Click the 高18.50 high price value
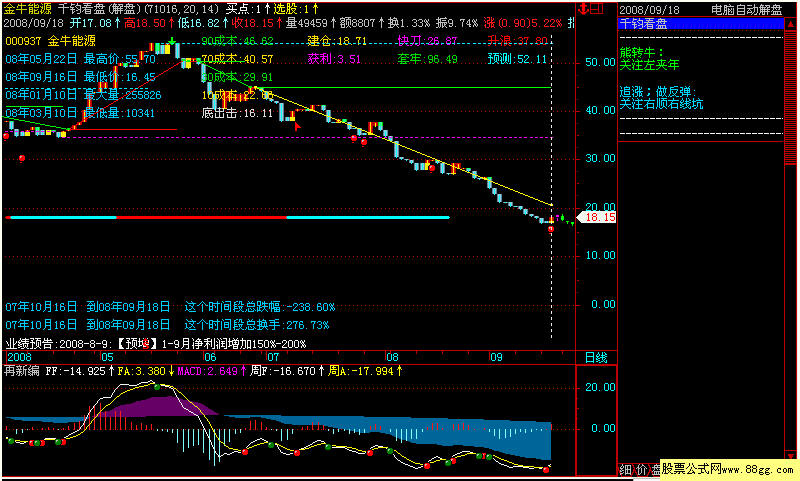Screen dimensions: 800x481 [149, 23]
